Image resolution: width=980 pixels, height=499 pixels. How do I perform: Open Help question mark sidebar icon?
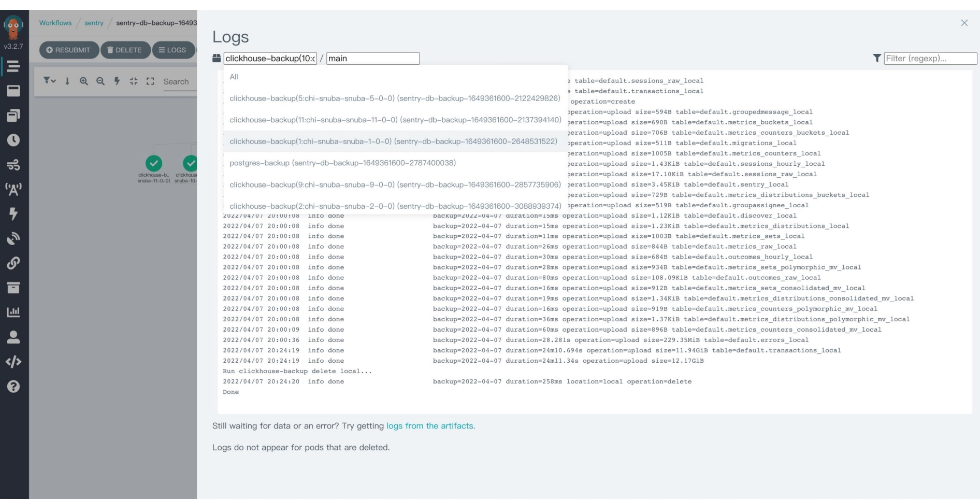click(x=13, y=386)
